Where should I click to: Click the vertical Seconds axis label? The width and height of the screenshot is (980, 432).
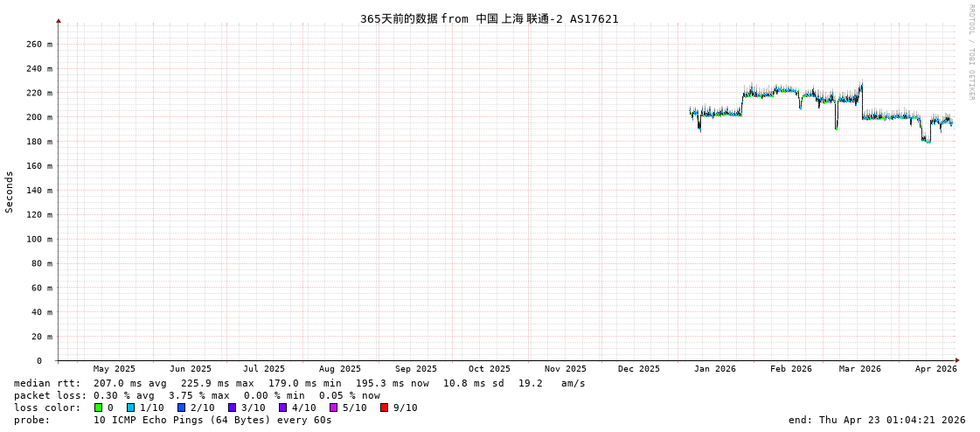click(10, 192)
